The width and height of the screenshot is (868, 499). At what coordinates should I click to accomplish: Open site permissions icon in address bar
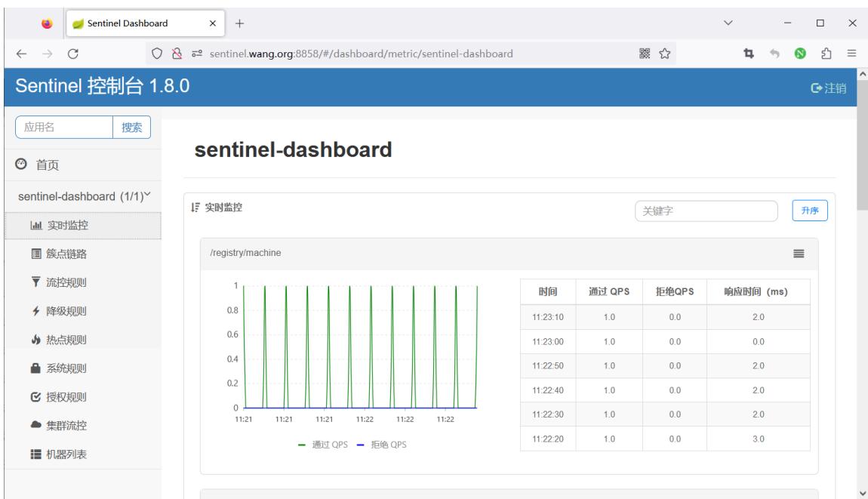coord(197,54)
